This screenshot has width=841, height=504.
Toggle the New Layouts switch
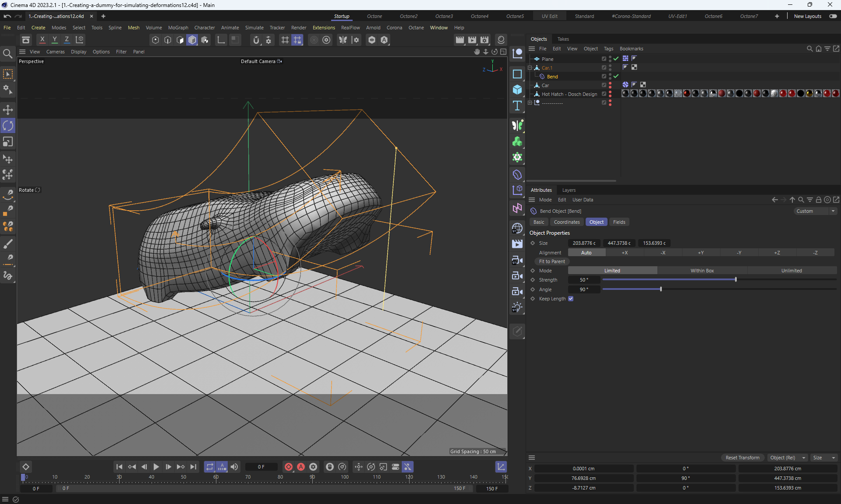(833, 16)
